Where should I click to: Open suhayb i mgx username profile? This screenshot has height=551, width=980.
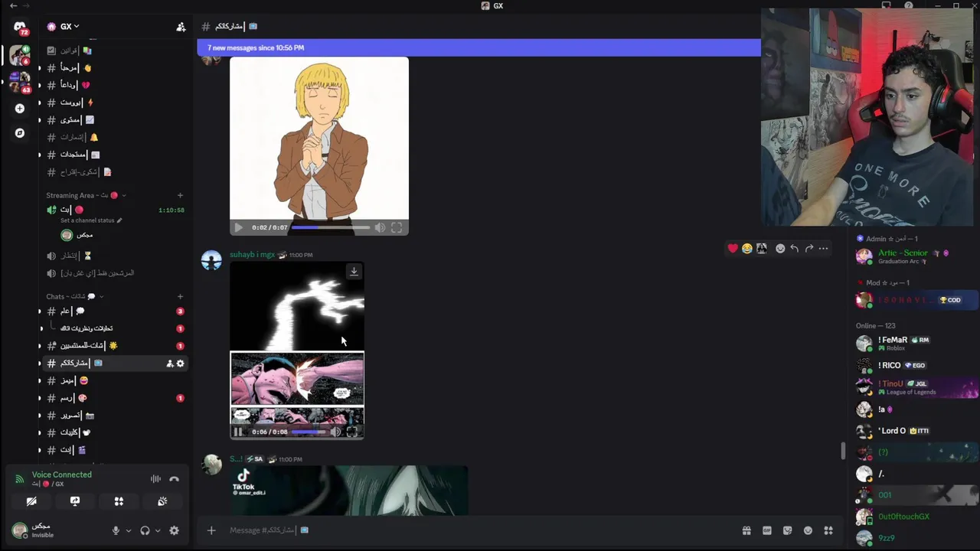[252, 255]
